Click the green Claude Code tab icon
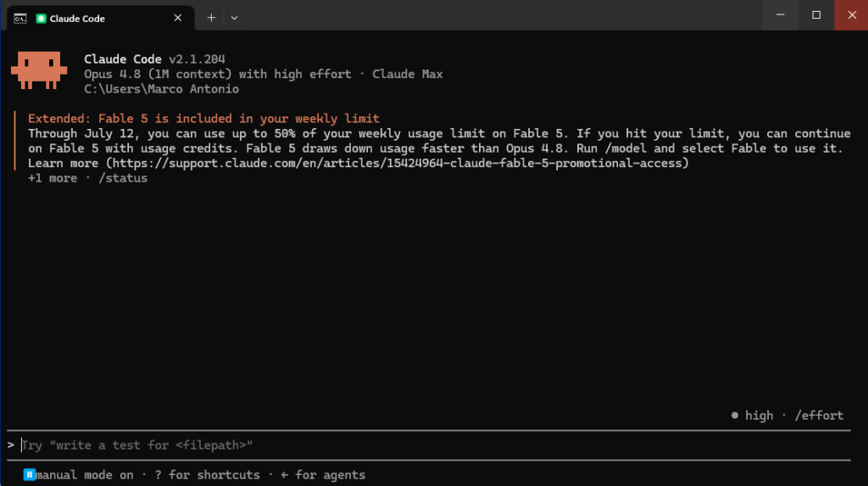 pyautogui.click(x=41, y=19)
